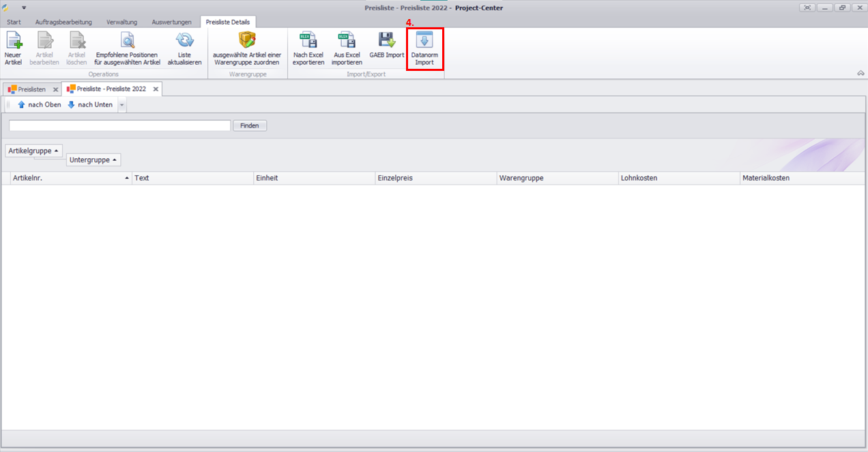868x452 pixels.
Task: Open the quick access toolbar dropdown
Action: click(24, 7)
